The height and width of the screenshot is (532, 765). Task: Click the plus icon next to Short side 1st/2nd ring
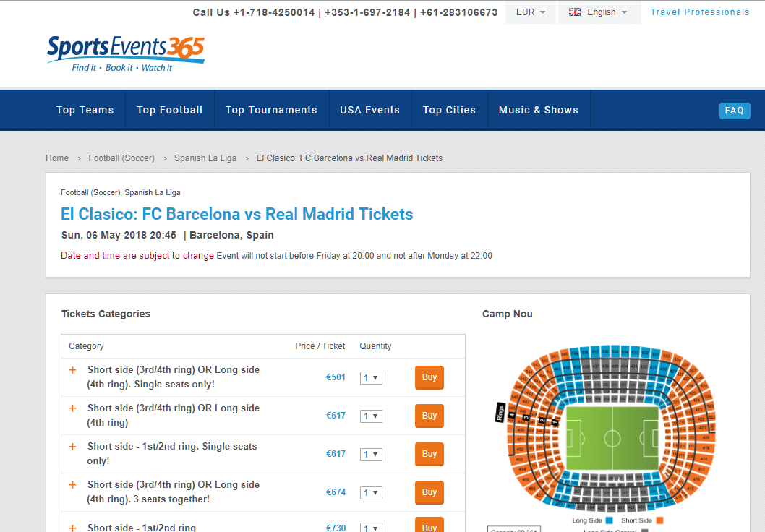[x=72, y=527]
